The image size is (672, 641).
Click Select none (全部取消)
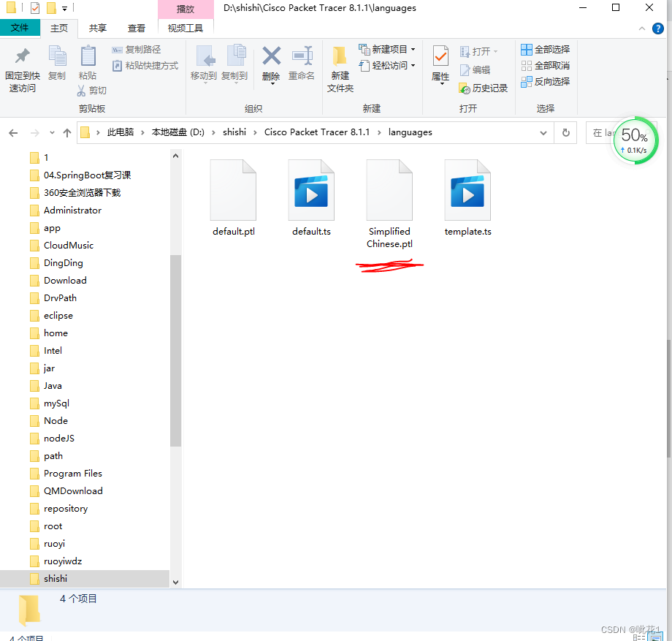click(545, 66)
